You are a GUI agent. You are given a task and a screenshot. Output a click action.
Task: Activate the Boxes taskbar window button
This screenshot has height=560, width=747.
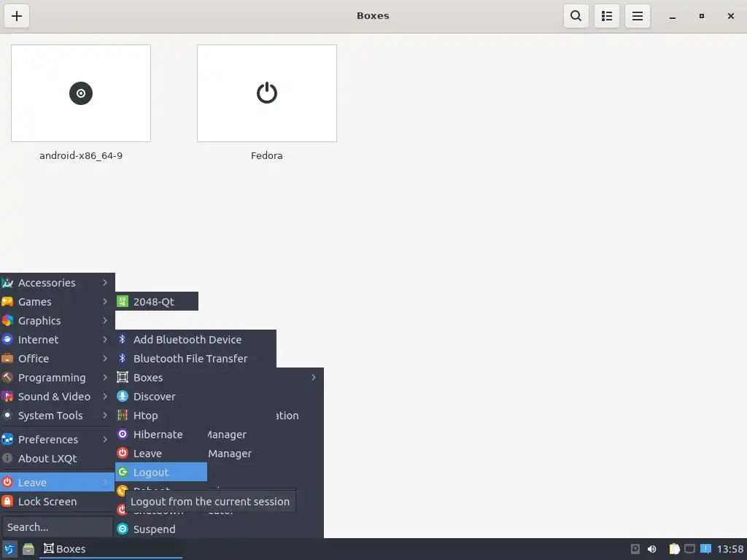pyautogui.click(x=111, y=549)
